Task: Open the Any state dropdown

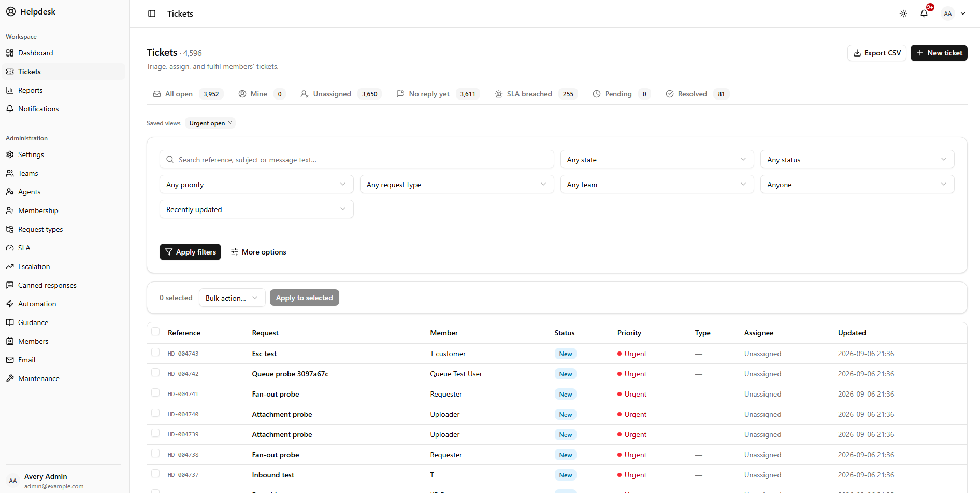Action: [x=657, y=160]
